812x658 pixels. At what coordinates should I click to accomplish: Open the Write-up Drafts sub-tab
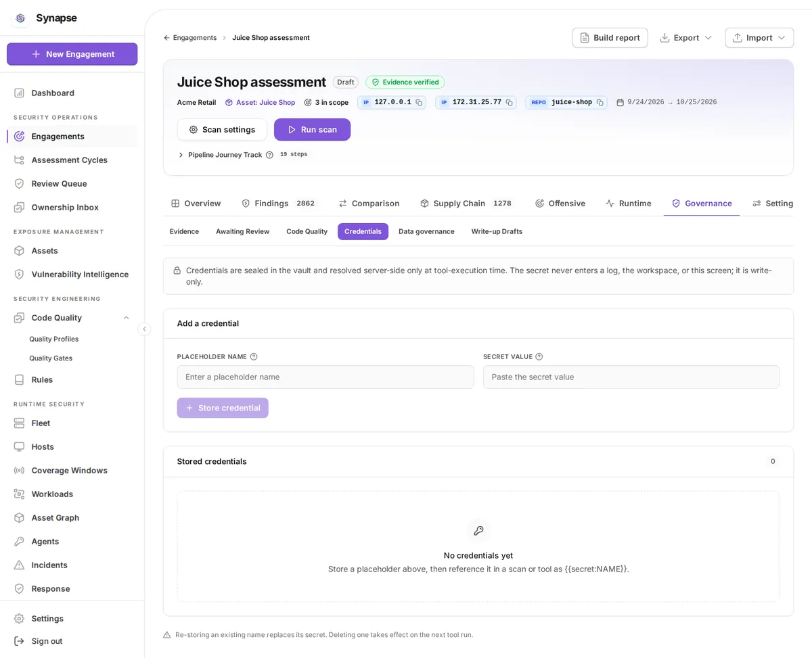[x=497, y=231]
